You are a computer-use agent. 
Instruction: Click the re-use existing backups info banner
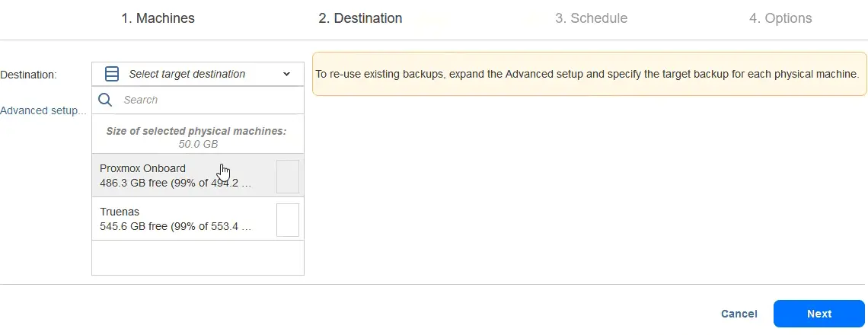(x=589, y=74)
